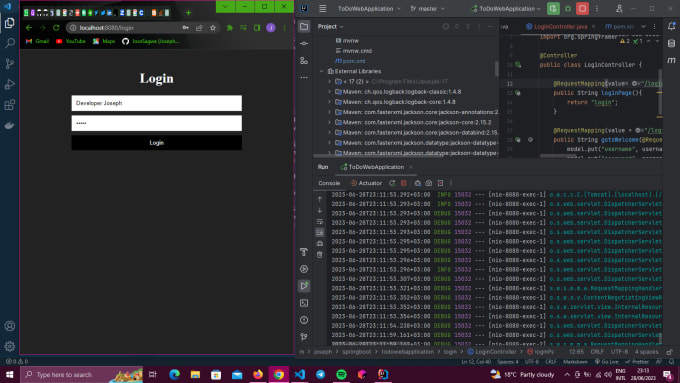Image resolution: width=680 pixels, height=383 pixels.
Task: Open IntelliJ Commit tool window icon
Action: tap(304, 43)
